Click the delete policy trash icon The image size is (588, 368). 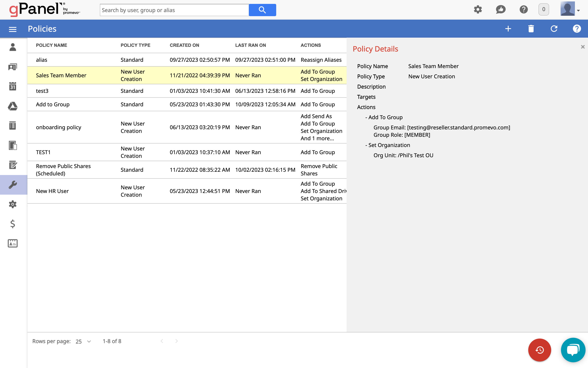pos(531,29)
